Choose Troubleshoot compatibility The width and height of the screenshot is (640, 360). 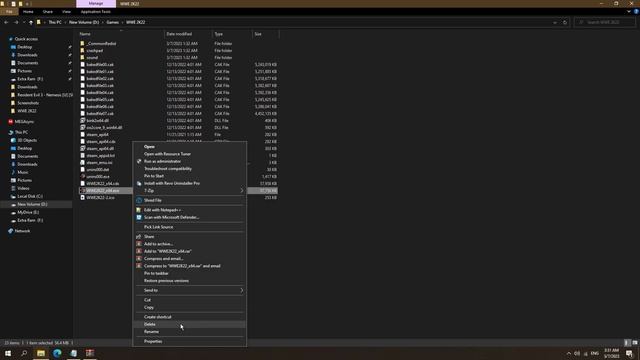189,169
